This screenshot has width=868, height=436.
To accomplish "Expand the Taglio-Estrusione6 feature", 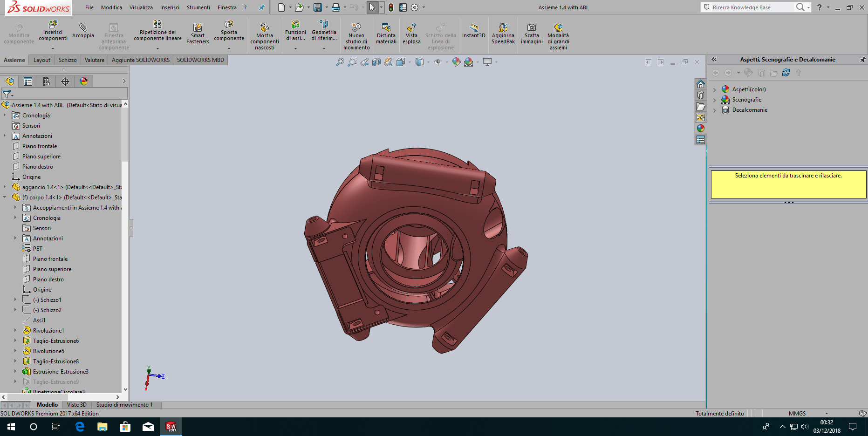I will tap(15, 341).
